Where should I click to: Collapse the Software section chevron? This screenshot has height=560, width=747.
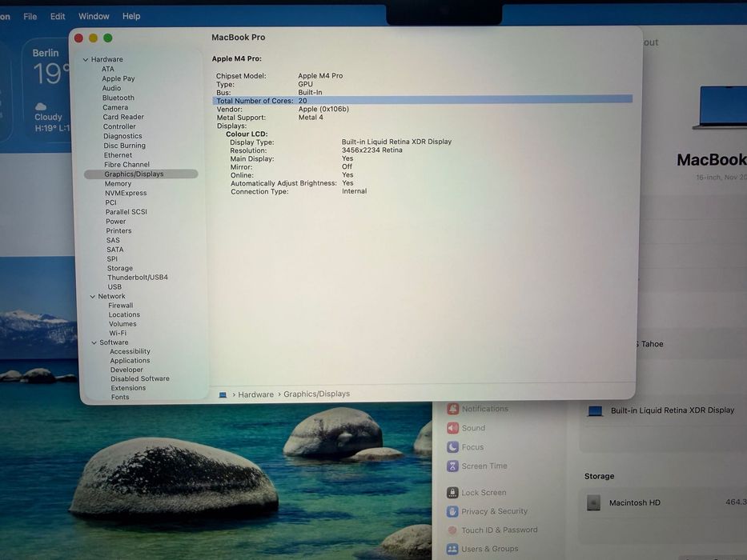(94, 342)
